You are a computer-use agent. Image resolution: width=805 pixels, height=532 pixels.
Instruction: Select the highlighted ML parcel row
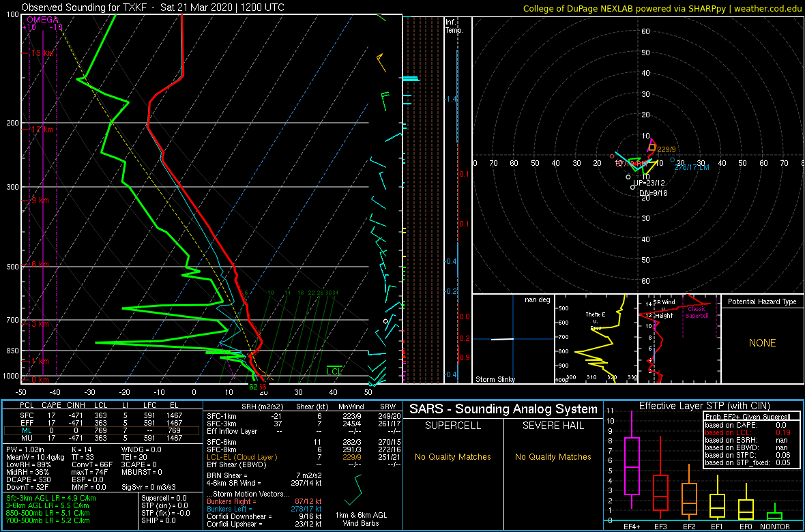102,430
